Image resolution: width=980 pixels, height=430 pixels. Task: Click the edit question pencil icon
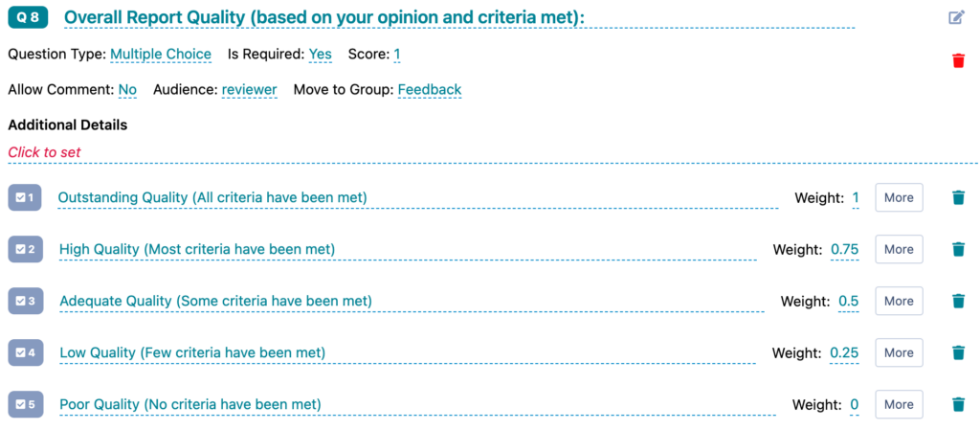point(956,17)
